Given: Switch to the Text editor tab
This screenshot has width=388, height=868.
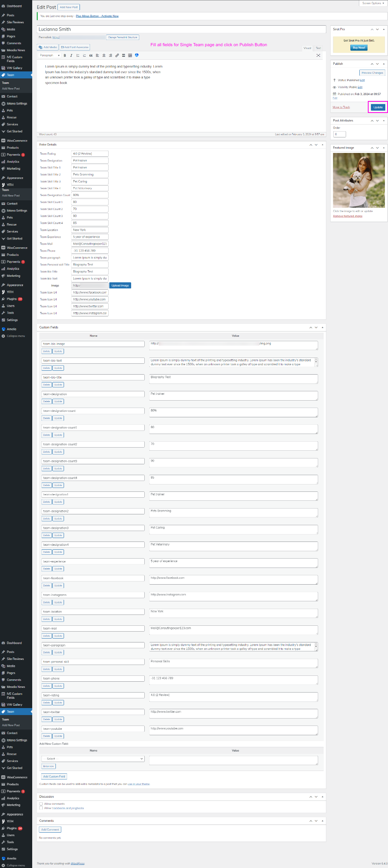Looking at the screenshot, I should [x=318, y=48].
